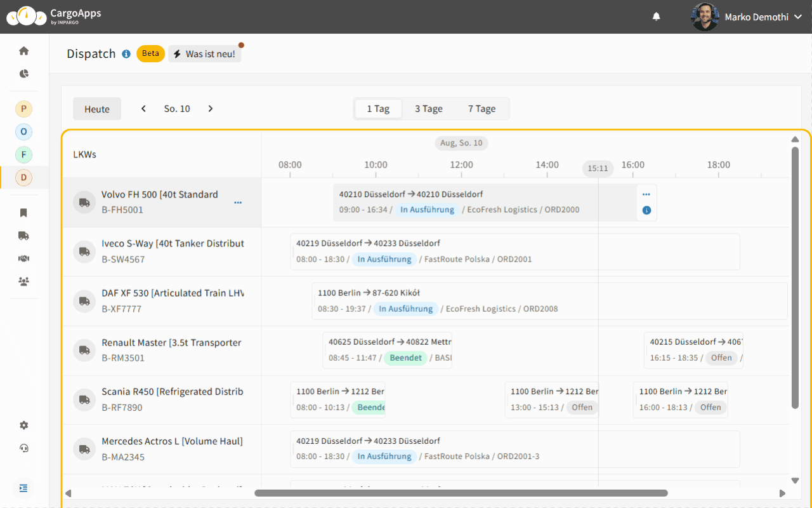This screenshot has width=812, height=508.
Task: Click the horizontal timeline scrollbar
Action: click(x=461, y=493)
